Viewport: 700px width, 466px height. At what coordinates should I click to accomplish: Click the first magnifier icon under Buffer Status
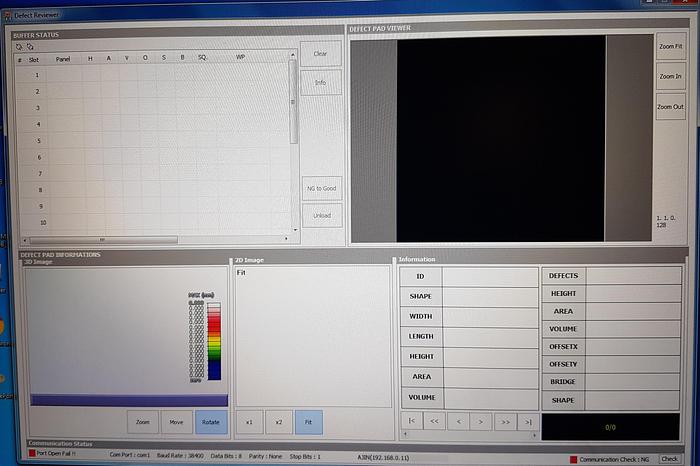(19, 46)
